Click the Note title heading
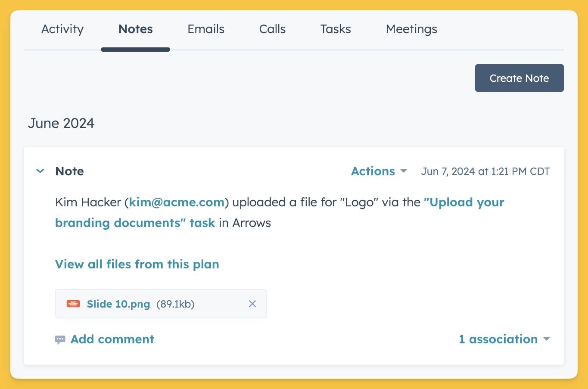 tap(70, 171)
